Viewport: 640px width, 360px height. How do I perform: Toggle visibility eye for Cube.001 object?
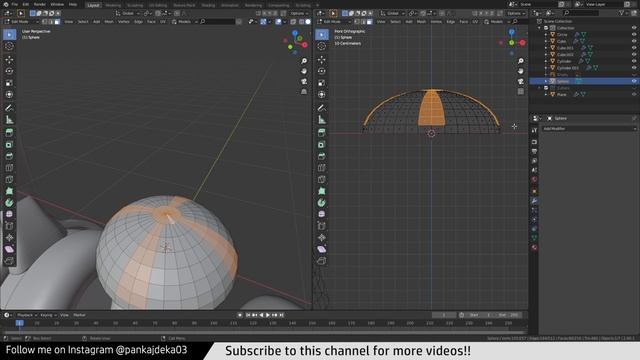click(x=634, y=48)
